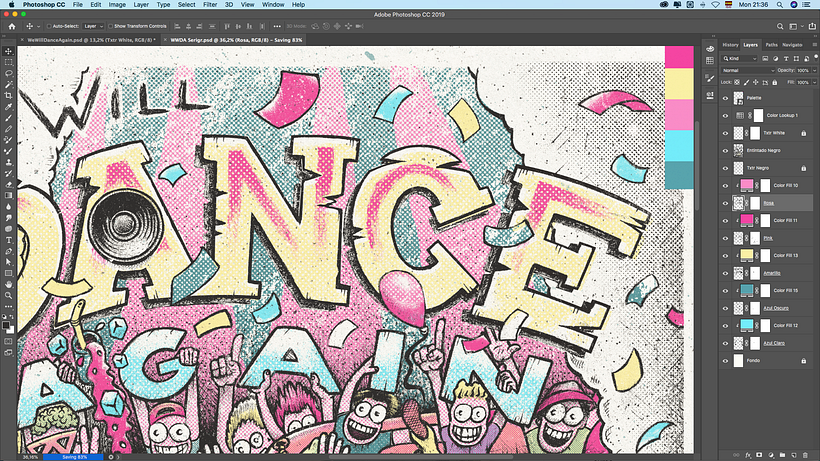Hide the Palette layer visibility eye
Screen dimensions: 820x461
(x=726, y=98)
